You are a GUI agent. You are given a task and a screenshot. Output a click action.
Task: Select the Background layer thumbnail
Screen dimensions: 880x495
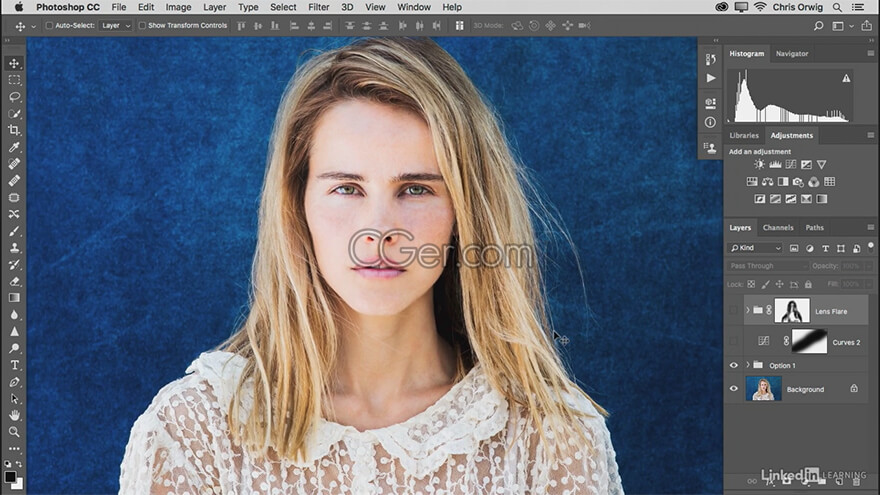tap(763, 388)
